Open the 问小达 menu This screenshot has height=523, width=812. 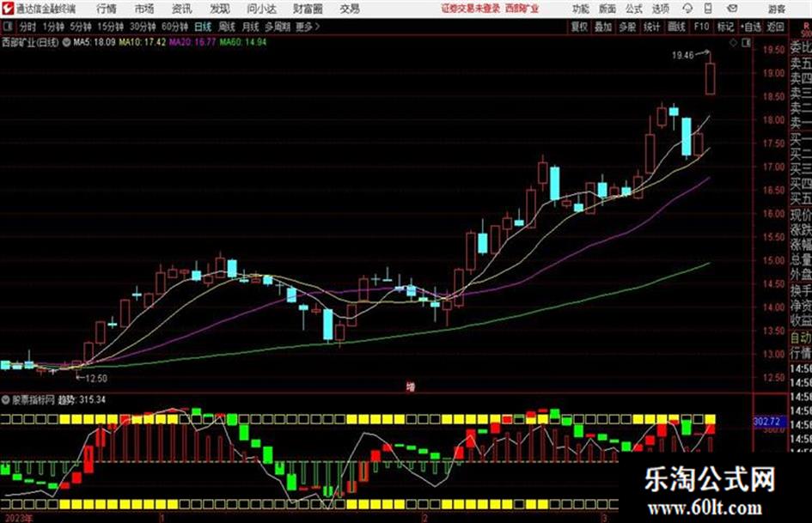(x=261, y=9)
